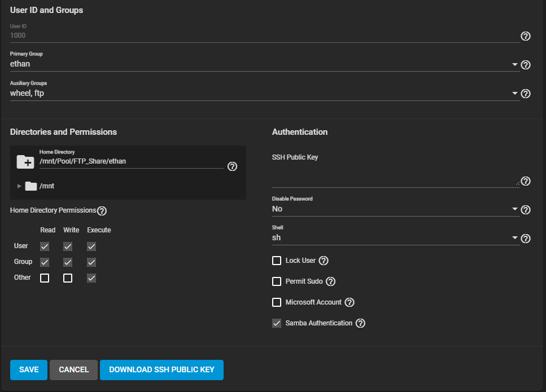
Task: Toggle Group Execute permission
Action: 91,262
